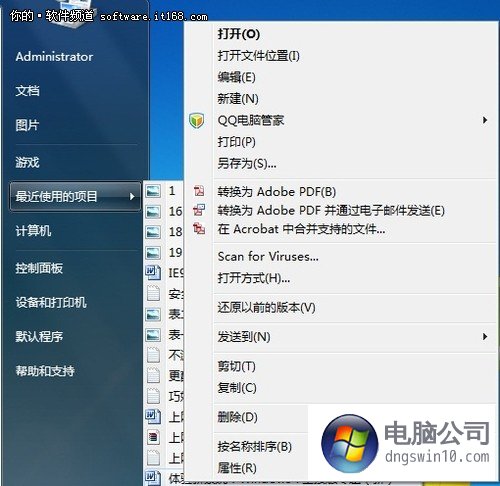
Task: Click the blank file icon beside 更
Action: [x=153, y=375]
